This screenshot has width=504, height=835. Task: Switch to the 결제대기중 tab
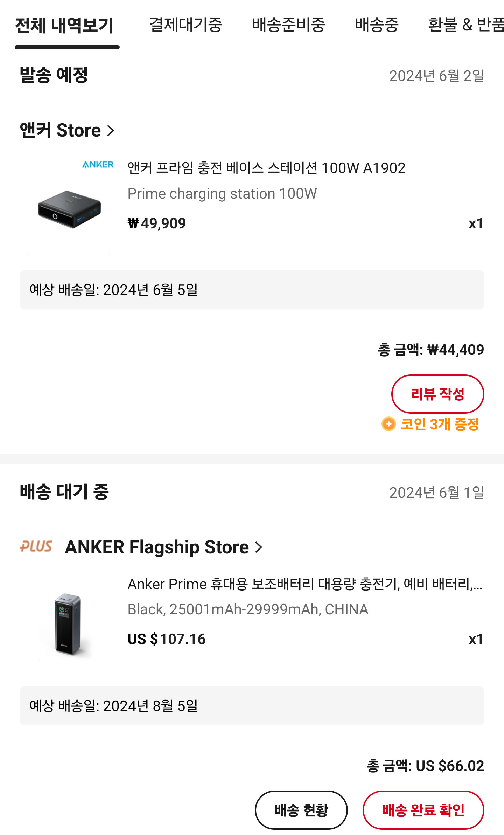pos(186,25)
